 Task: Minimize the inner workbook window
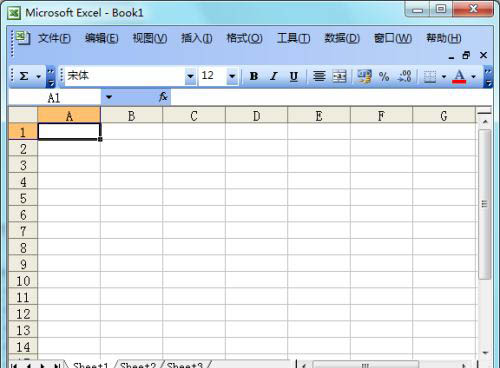(451, 57)
